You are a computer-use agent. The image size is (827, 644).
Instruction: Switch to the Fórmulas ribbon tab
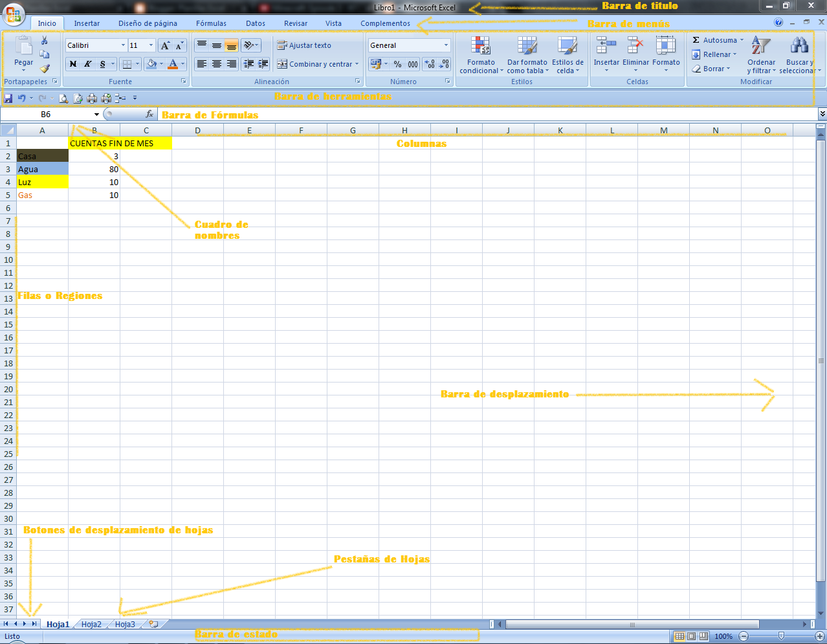(x=210, y=23)
